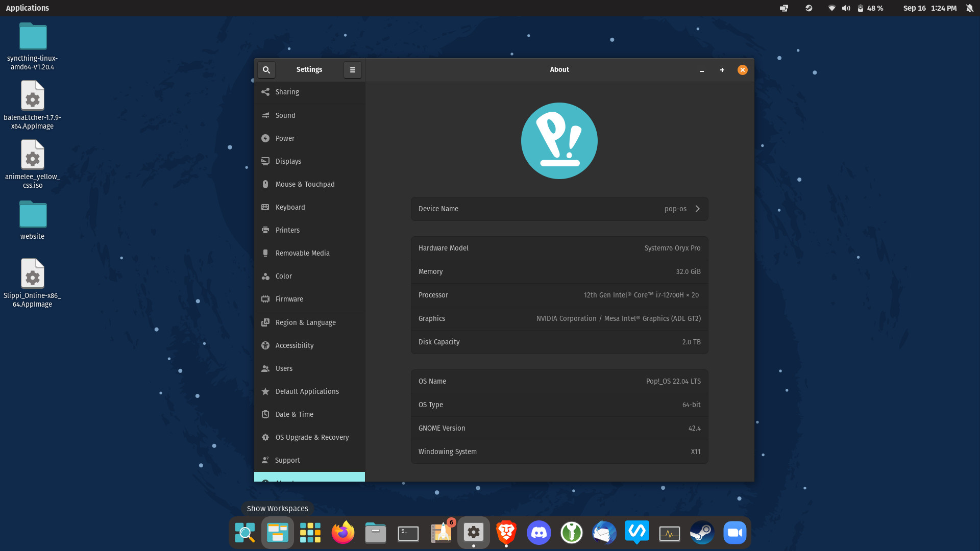Open OS Upgrade & Recovery panel
Viewport: 980px width, 551px height.
coord(309,437)
